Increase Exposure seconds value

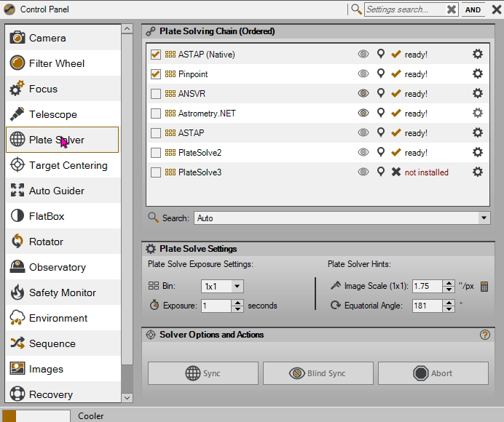tap(237, 303)
